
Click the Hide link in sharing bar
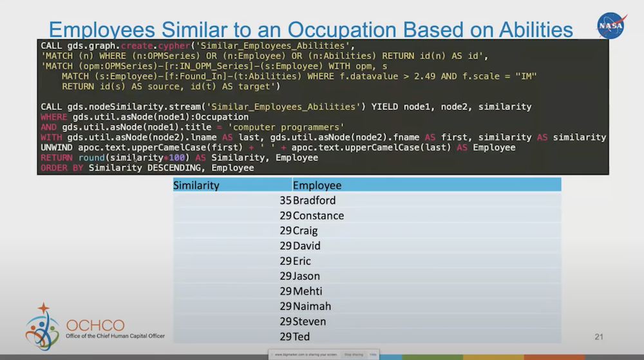(373, 354)
